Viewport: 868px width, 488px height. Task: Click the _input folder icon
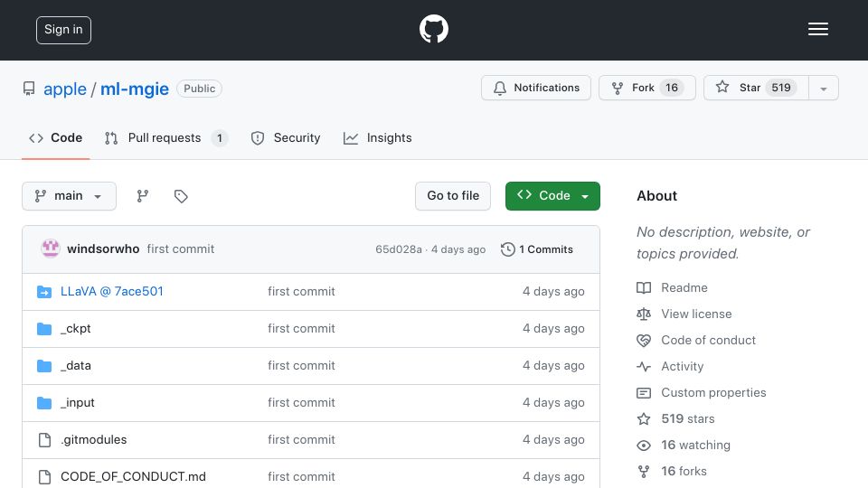click(x=44, y=403)
